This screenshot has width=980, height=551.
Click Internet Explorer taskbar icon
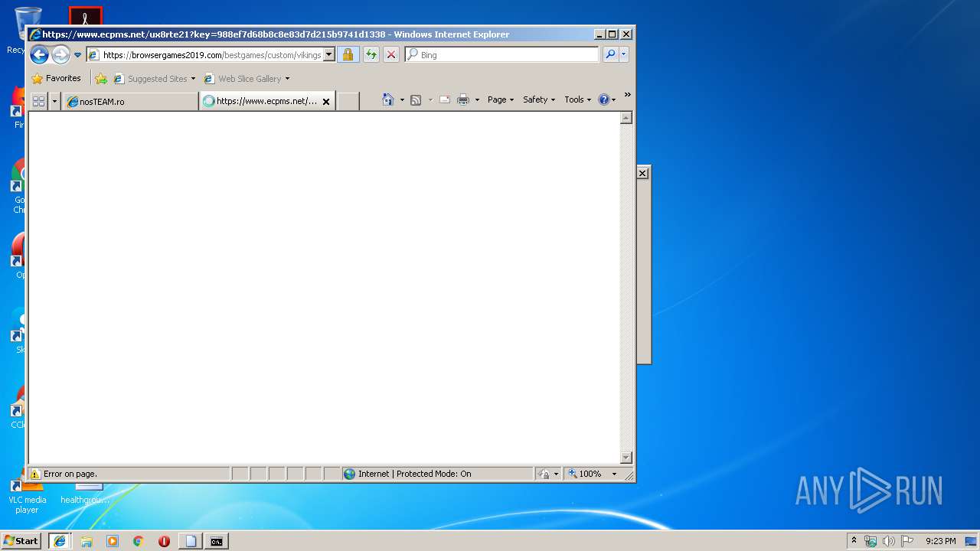click(x=60, y=540)
